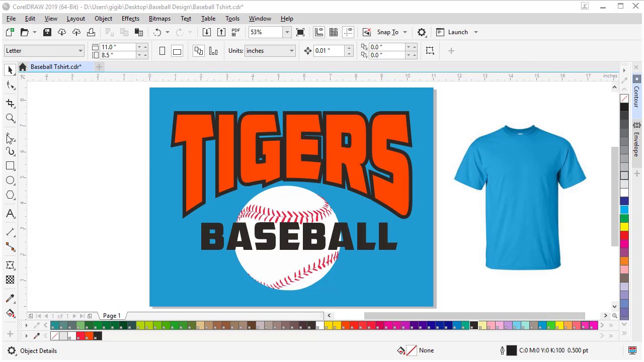This screenshot has height=362, width=644.
Task: Click the Print icon
Action: [91, 32]
